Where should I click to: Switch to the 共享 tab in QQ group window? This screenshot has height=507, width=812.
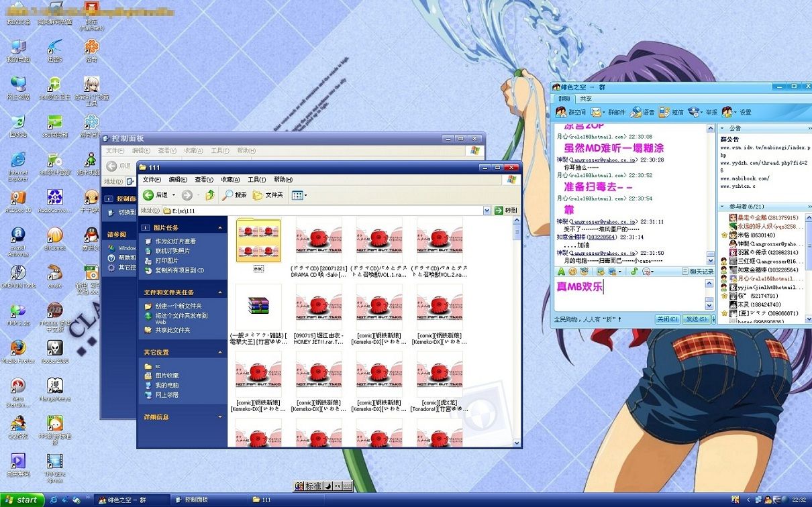click(x=586, y=99)
